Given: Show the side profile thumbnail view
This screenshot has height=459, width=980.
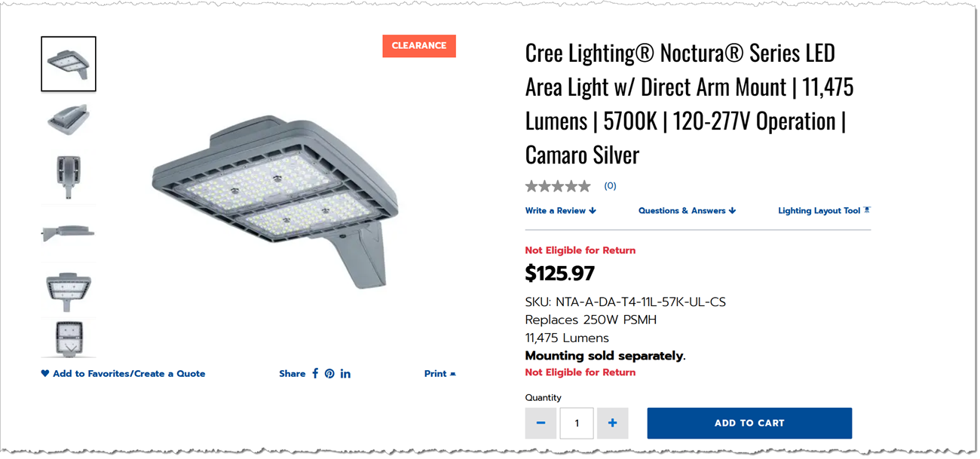Looking at the screenshot, I should [69, 232].
